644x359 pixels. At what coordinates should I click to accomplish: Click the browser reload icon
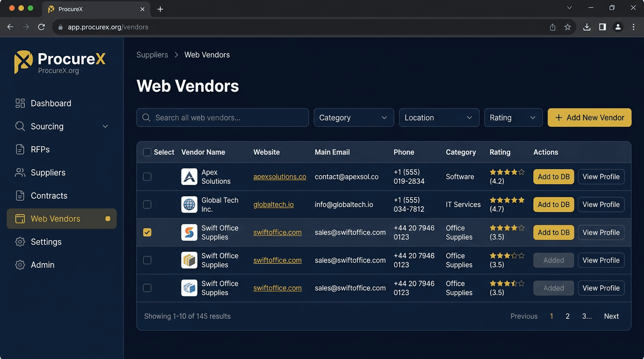tap(41, 27)
